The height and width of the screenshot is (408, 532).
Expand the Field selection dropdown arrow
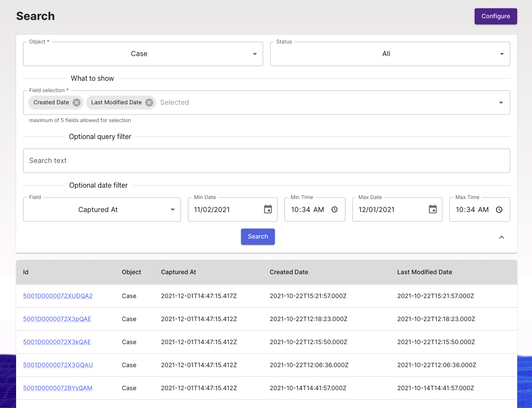501,103
